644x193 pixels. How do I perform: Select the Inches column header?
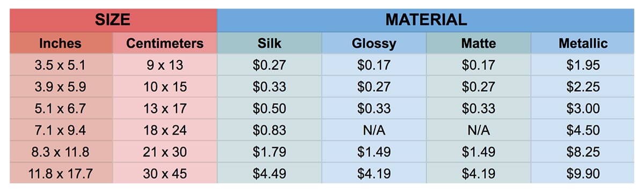point(61,43)
